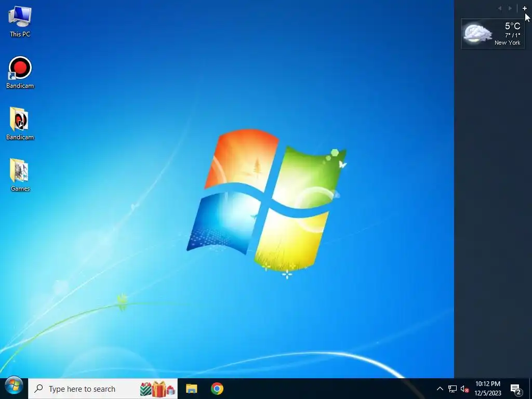Launch Google Chrome from the taskbar
Image resolution: width=532 pixels, height=399 pixels.
point(217,389)
